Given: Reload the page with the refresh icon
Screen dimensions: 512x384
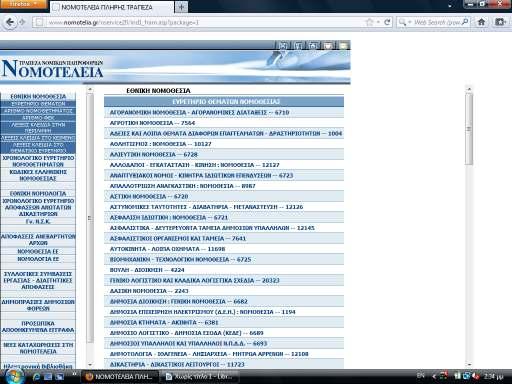Looking at the screenshot, I should (x=387, y=22).
